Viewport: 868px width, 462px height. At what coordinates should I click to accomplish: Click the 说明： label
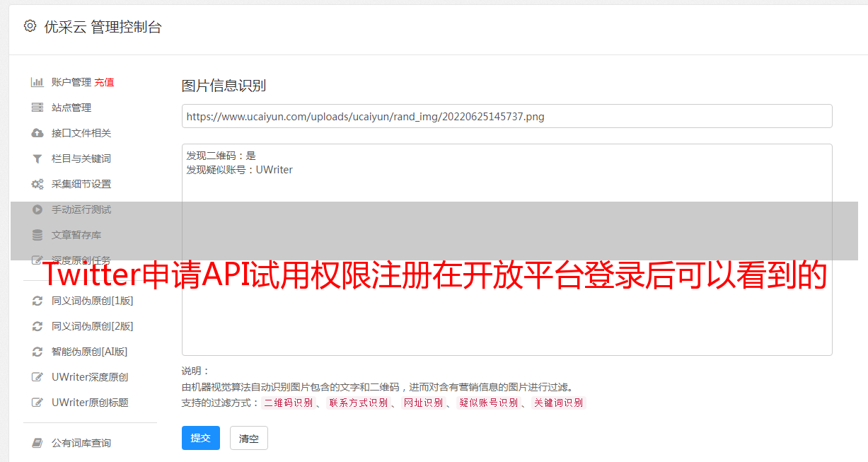pyautogui.click(x=195, y=371)
